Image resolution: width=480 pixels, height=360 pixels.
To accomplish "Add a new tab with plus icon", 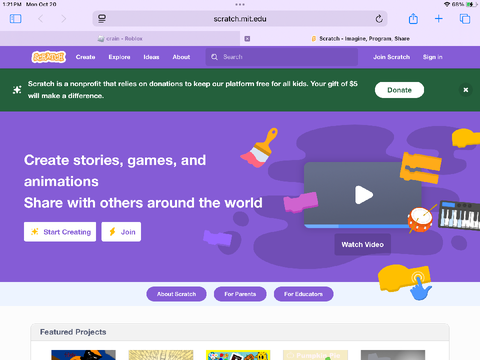I will pos(439,19).
